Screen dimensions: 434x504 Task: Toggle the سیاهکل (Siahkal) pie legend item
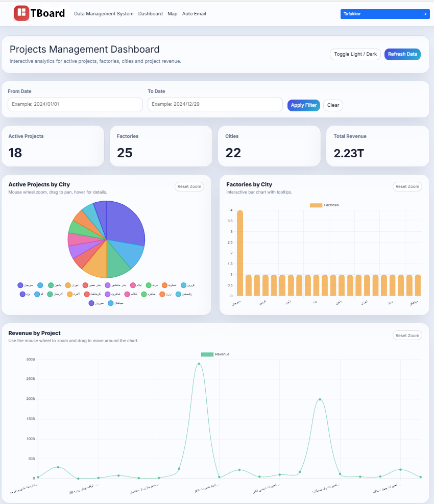[x=115, y=303]
